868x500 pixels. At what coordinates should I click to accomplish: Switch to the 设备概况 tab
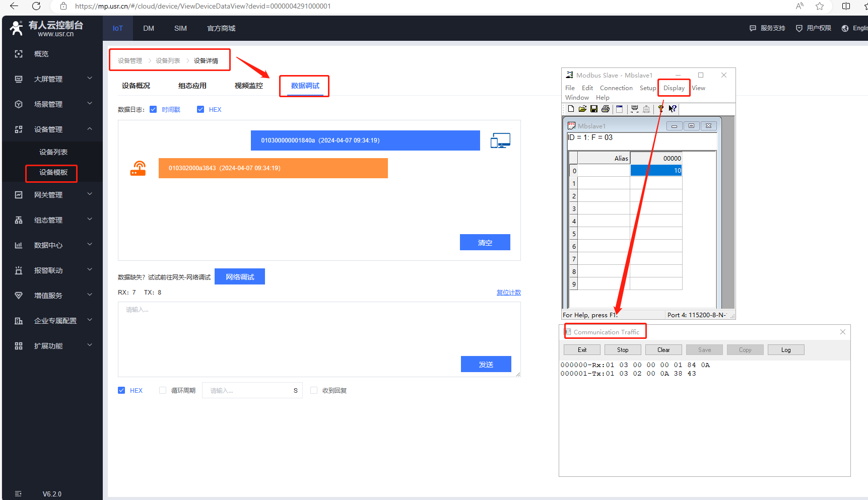(136, 86)
